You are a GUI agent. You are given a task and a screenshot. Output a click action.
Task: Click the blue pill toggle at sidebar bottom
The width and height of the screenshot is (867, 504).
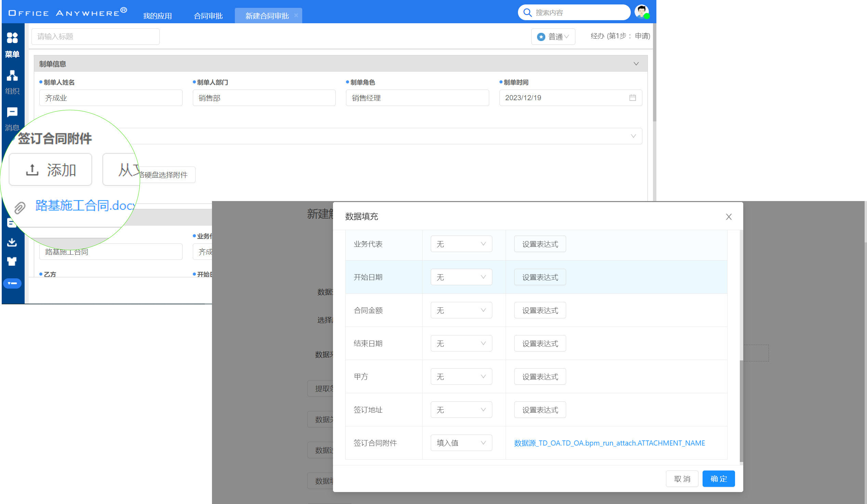[12, 283]
